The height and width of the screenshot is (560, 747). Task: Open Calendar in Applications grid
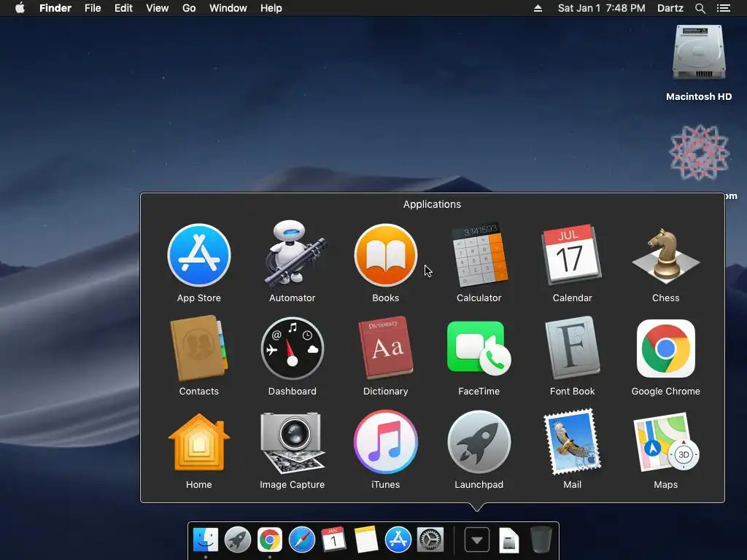pos(572,255)
